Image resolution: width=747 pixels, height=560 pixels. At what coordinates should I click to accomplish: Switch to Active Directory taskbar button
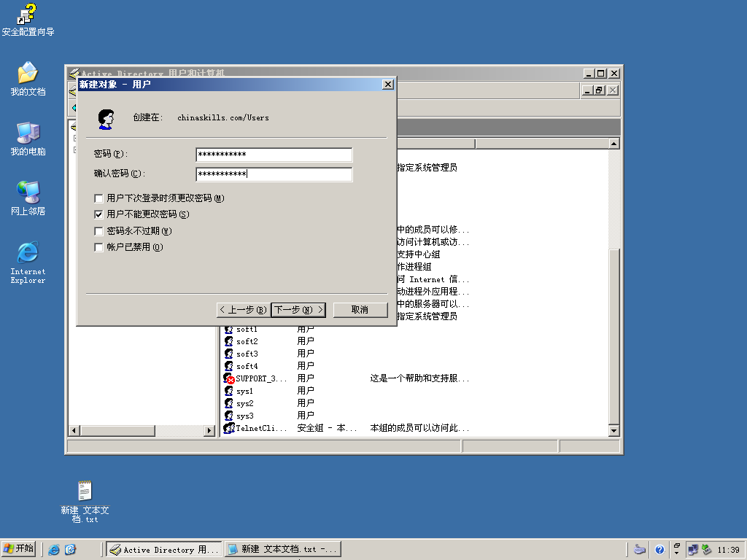[x=164, y=550]
